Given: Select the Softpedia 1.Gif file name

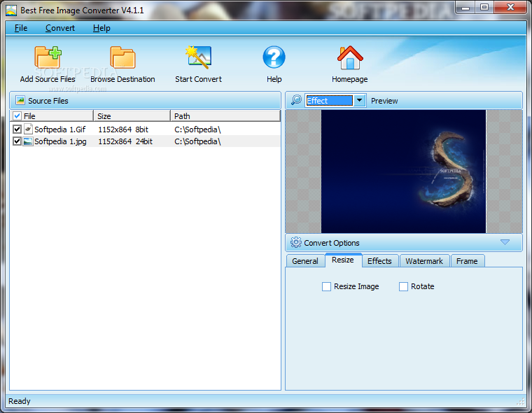Looking at the screenshot, I should click(60, 129).
